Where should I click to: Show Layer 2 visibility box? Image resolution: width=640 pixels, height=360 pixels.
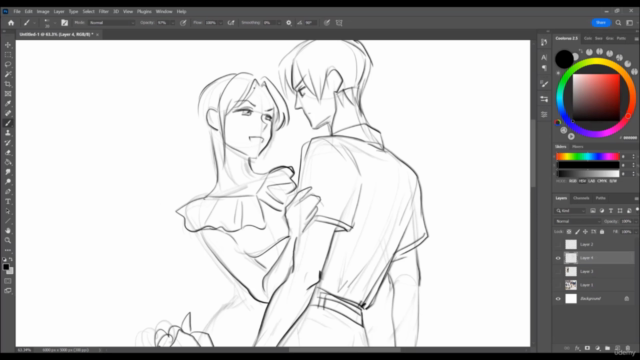tap(558, 244)
